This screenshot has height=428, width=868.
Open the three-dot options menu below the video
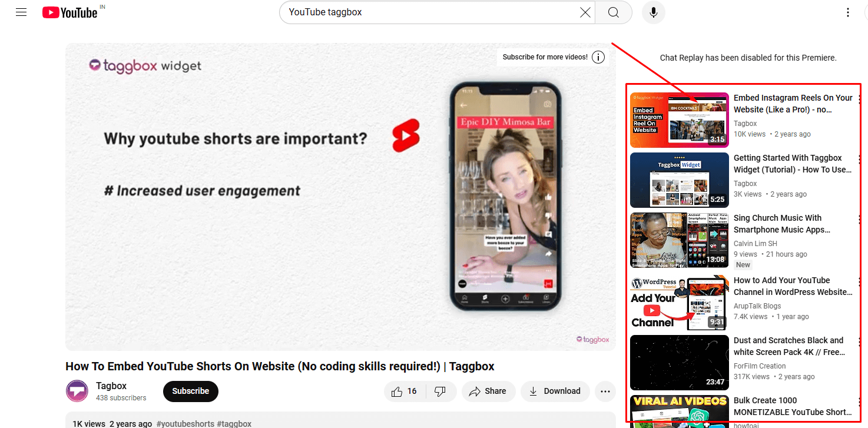605,391
